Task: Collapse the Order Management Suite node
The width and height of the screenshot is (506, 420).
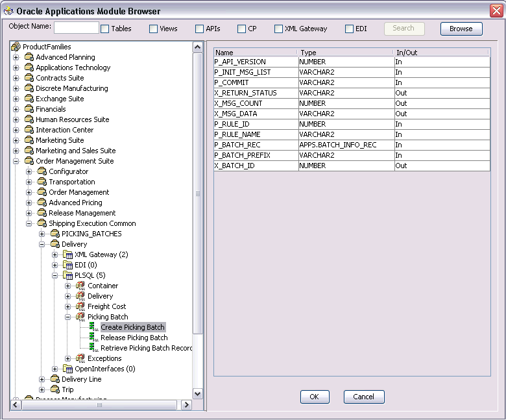Action: (16, 161)
